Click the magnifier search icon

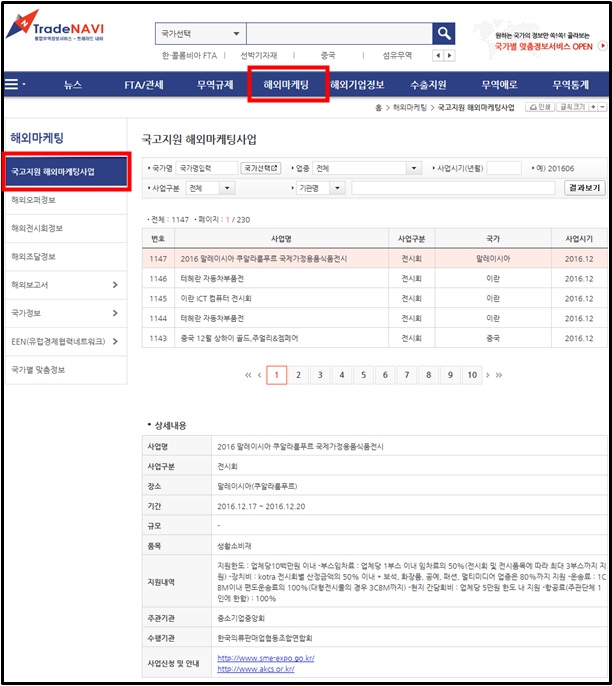(x=444, y=34)
